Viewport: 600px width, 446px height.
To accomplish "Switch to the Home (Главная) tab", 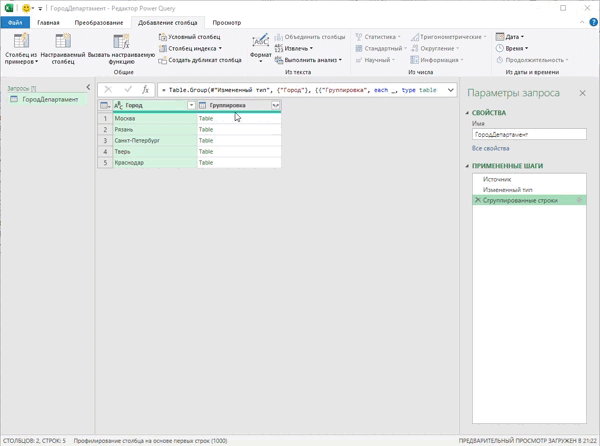I will click(x=48, y=23).
